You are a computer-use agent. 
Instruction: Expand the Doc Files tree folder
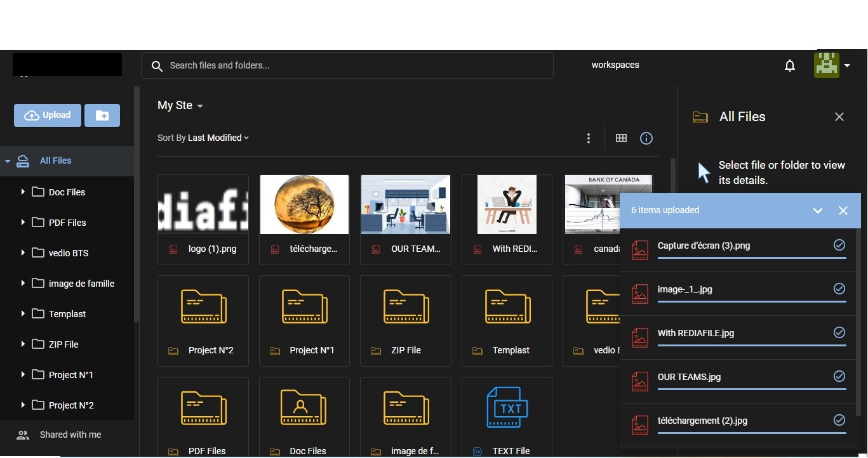[23, 192]
